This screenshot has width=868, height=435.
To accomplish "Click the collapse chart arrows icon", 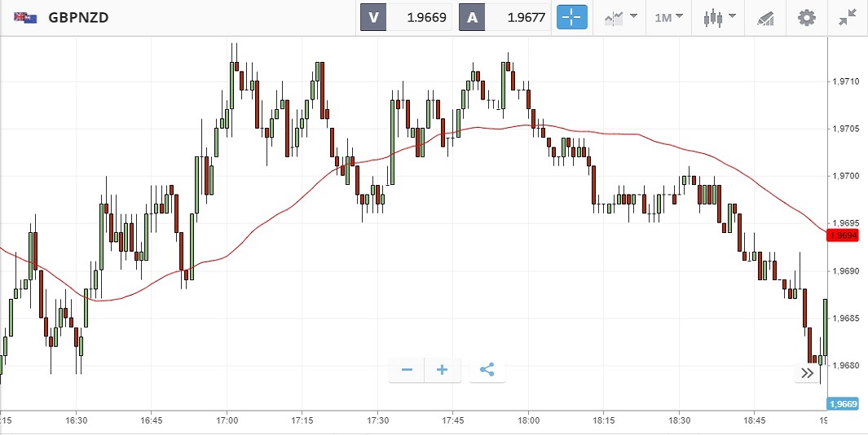I will (848, 17).
